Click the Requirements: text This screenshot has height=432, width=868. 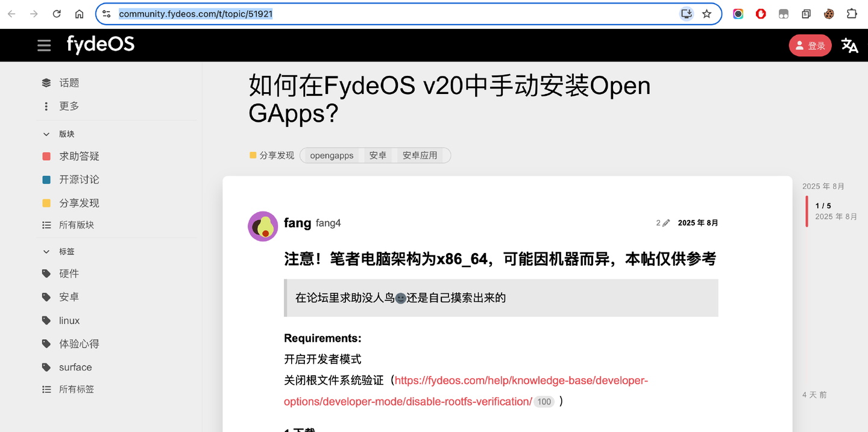pos(322,338)
